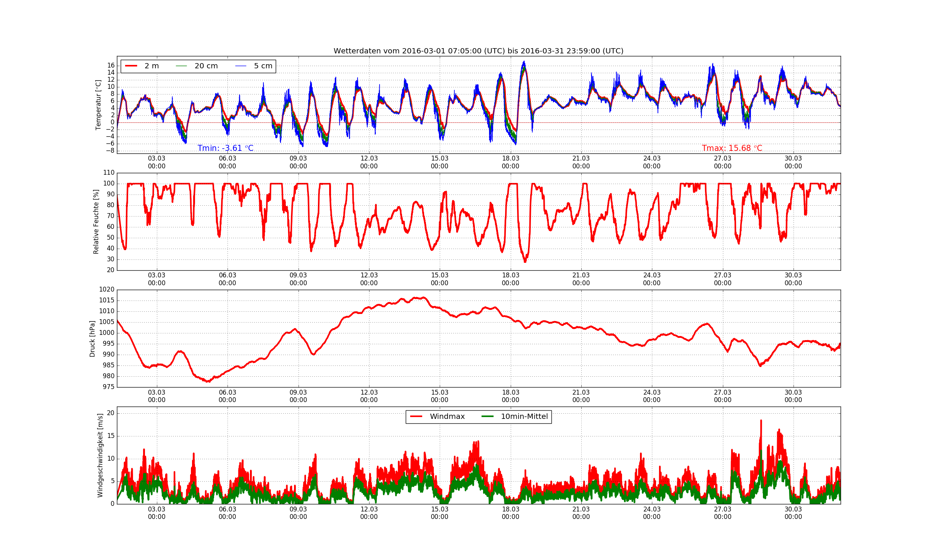The width and height of the screenshot is (934, 560).
Task: Click the '10min-Mittel' legend label
Action: (525, 417)
